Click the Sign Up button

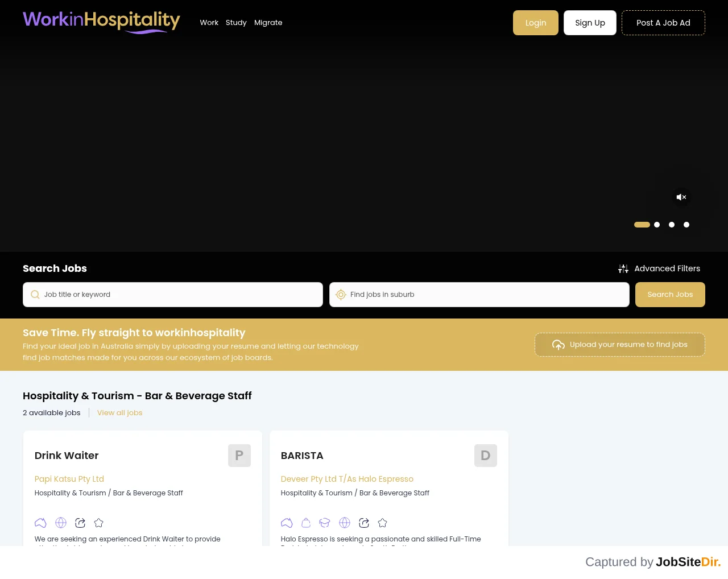click(590, 23)
